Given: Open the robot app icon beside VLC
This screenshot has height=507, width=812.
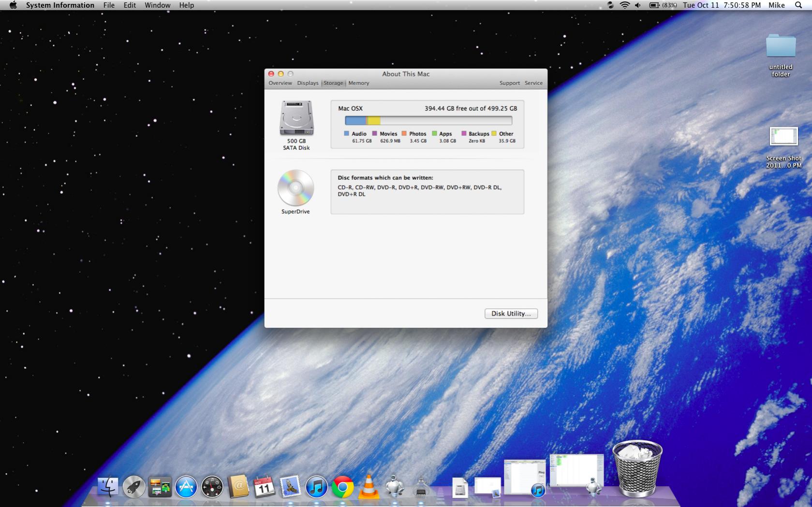Looking at the screenshot, I should (395, 486).
